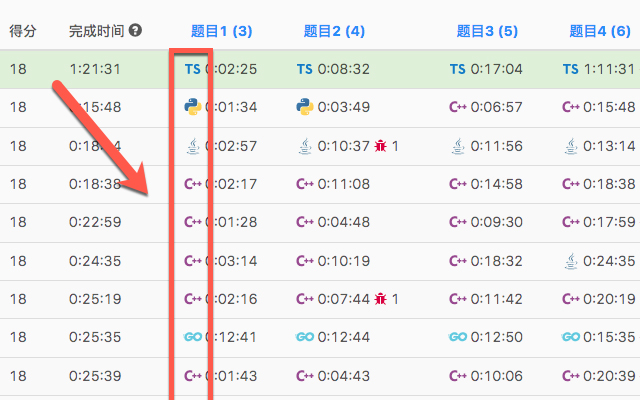Viewport: 640px width, 400px height.
Task: Click the 0:03:49 submission time
Action: tap(344, 107)
